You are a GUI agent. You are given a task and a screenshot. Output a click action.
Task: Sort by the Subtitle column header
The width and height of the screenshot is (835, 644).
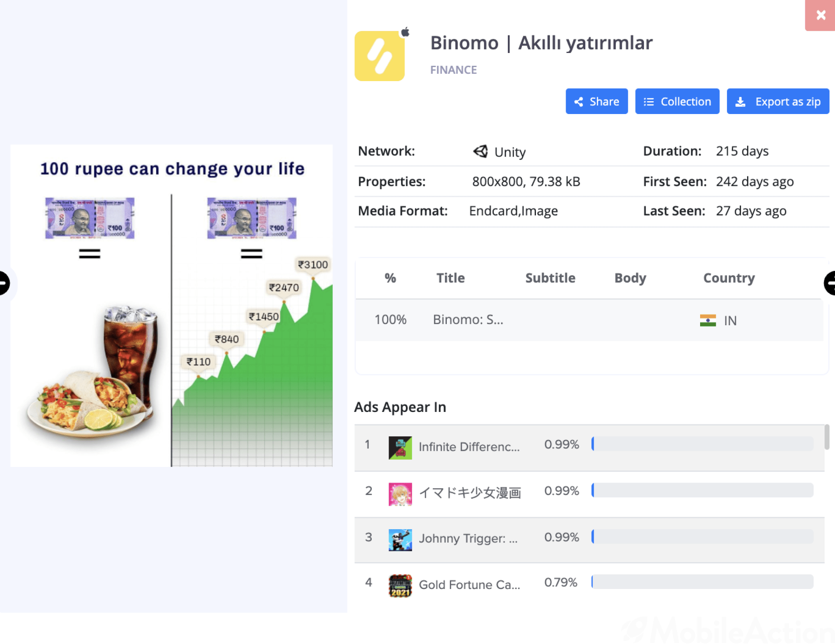pos(550,278)
